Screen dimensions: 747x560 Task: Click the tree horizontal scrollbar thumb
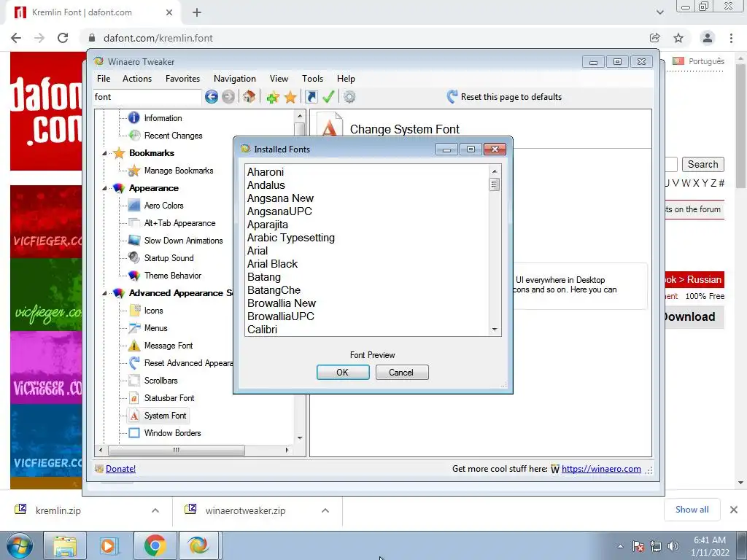pyautogui.click(x=177, y=450)
